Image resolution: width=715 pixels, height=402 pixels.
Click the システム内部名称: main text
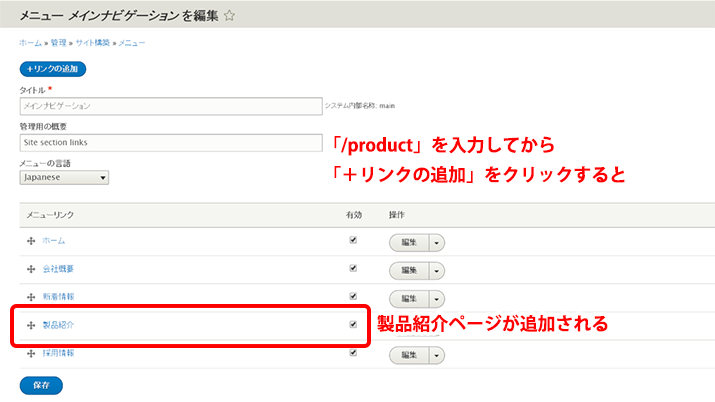(x=360, y=106)
